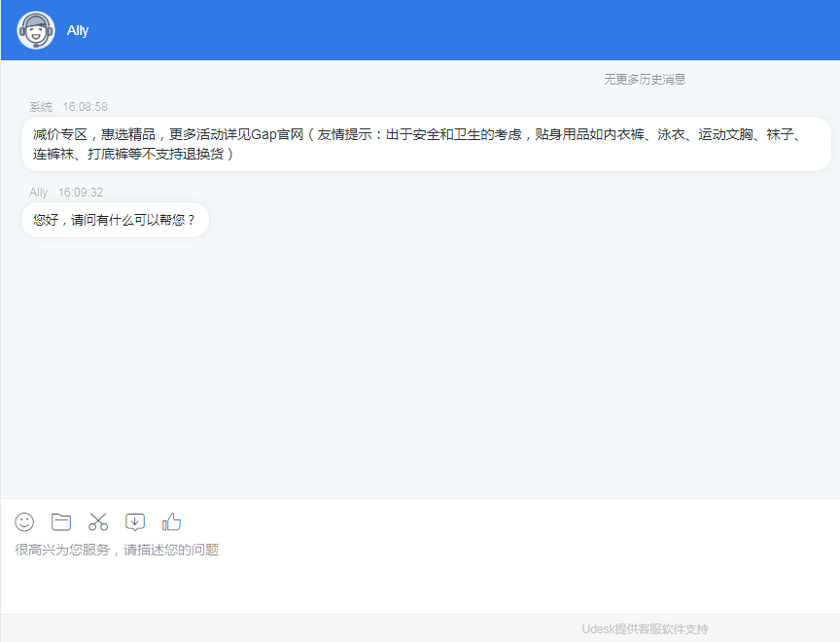Click the 16:08:58 timestamp
The width and height of the screenshot is (840, 642).
[85, 107]
